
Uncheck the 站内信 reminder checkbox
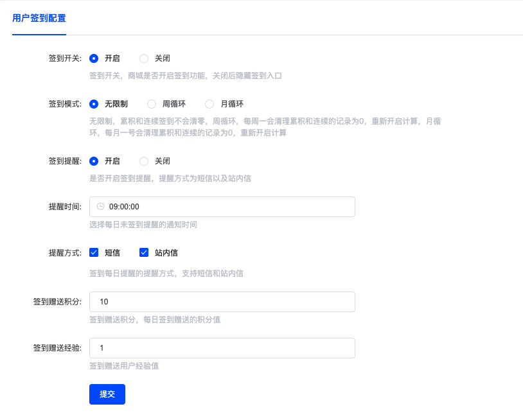[144, 252]
